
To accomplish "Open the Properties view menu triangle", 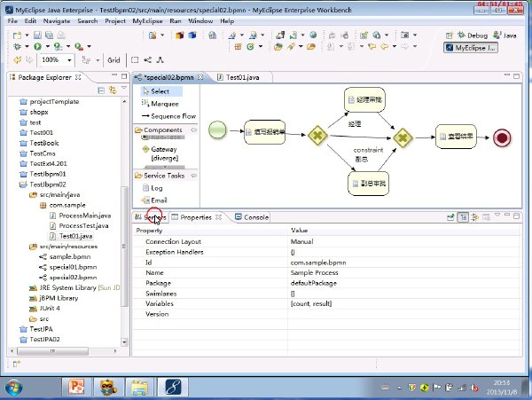I will point(497,215).
